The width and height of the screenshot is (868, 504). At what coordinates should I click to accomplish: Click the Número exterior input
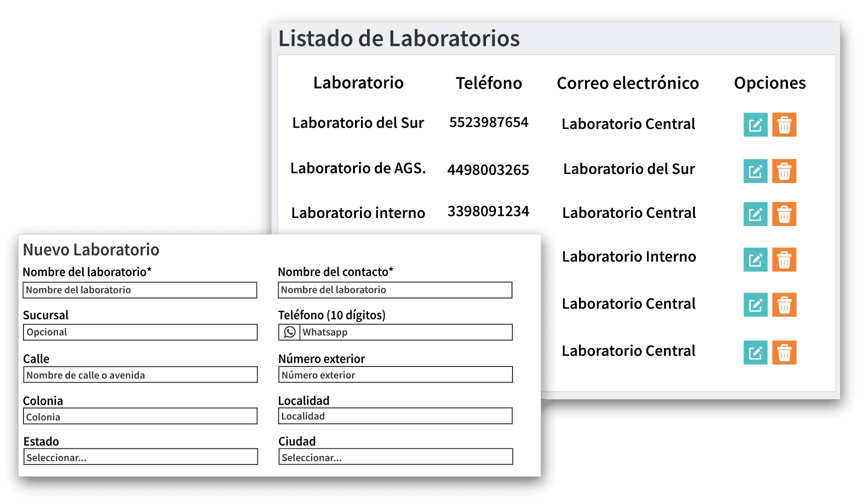[395, 375]
